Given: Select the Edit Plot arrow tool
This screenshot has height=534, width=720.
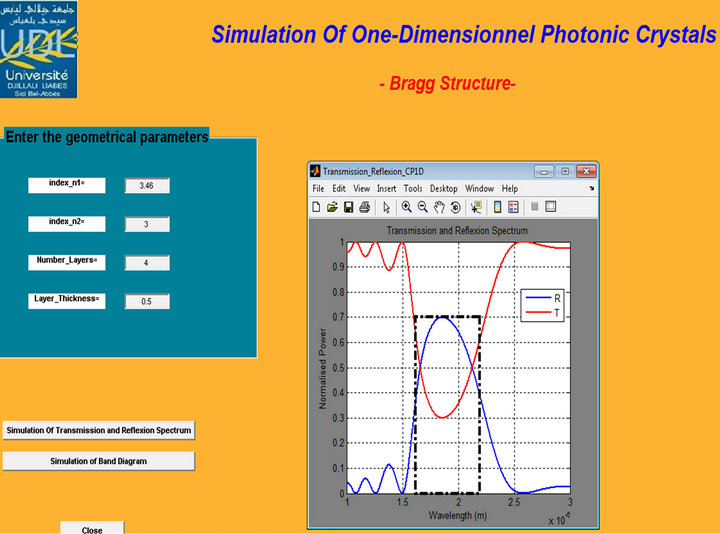Looking at the screenshot, I should pos(387,207).
